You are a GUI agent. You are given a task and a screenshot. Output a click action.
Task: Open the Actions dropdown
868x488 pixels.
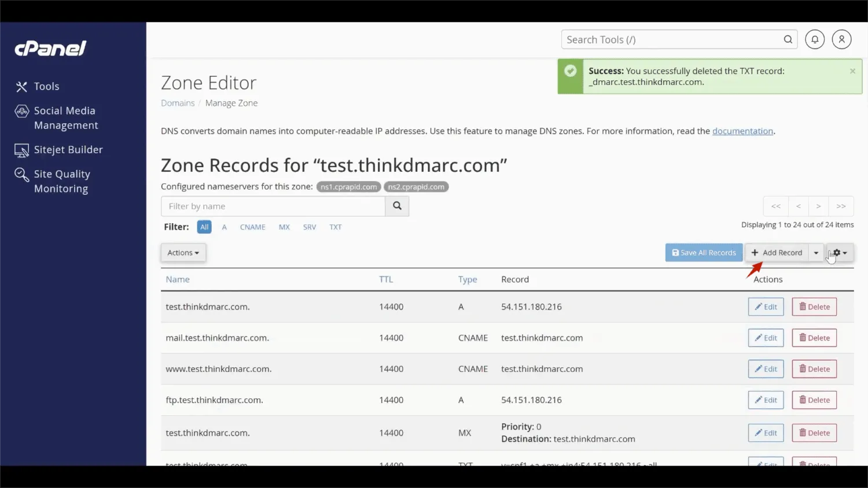click(183, 253)
